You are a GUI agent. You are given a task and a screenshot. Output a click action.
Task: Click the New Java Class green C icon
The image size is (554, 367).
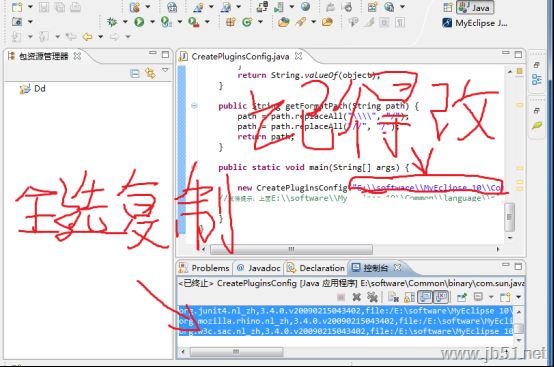point(247,22)
